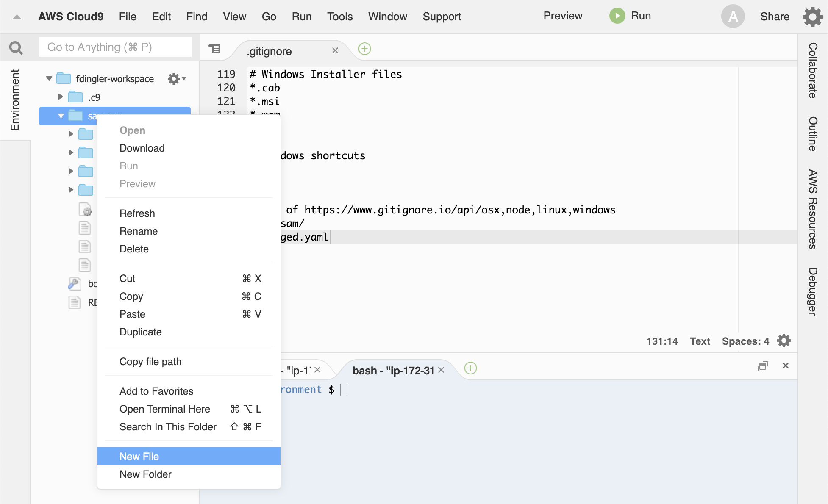Open the Text syntax mode dropdown
The width and height of the screenshot is (828, 504).
pyautogui.click(x=700, y=341)
